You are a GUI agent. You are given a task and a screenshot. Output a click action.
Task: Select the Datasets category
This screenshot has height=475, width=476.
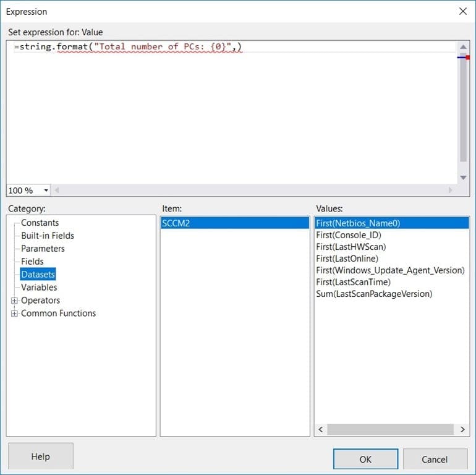click(38, 274)
